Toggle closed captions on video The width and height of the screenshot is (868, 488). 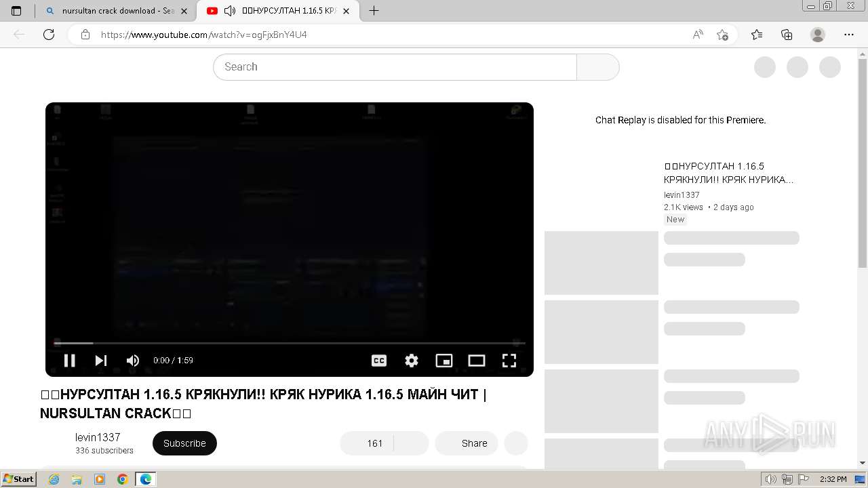coord(379,361)
